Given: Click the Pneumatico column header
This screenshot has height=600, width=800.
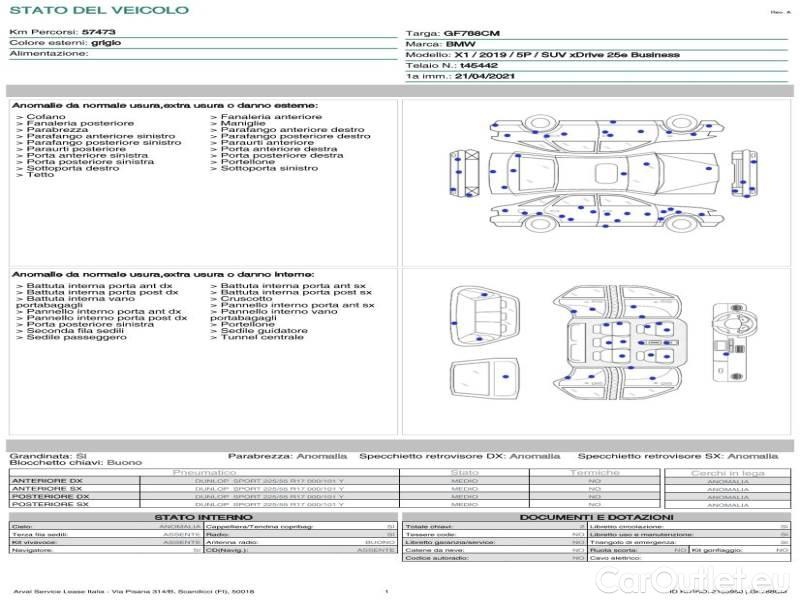Looking at the screenshot, I should [205, 473].
